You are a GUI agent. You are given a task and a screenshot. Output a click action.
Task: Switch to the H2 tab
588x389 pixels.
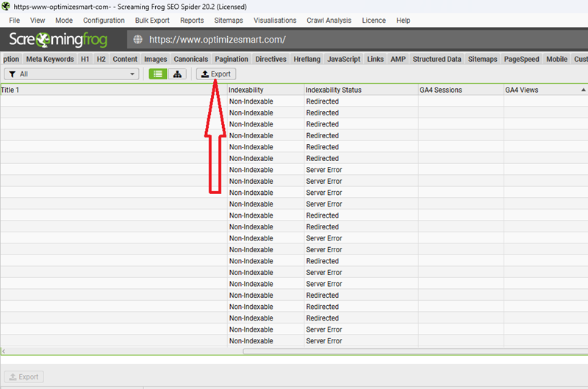(x=101, y=59)
